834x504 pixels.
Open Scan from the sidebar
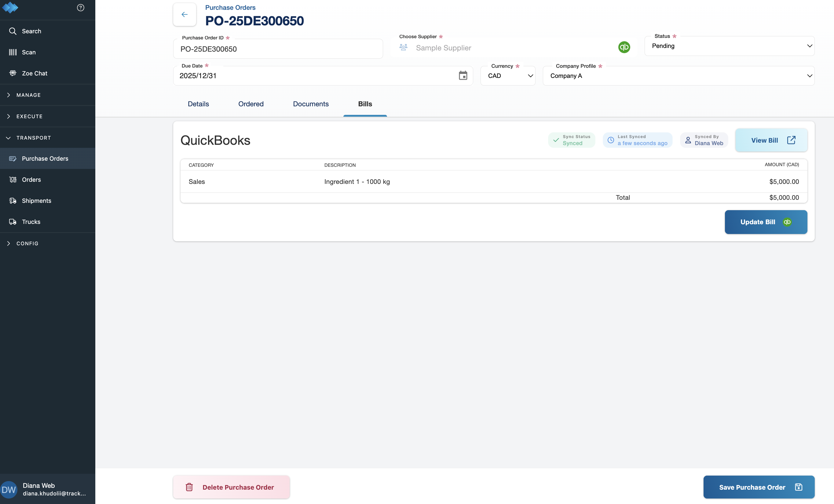coord(29,52)
